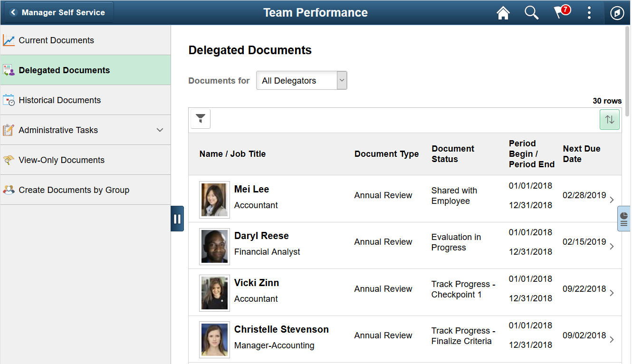Open the actions three-dot menu
Viewport: 632px width, 364px height.
tap(589, 13)
